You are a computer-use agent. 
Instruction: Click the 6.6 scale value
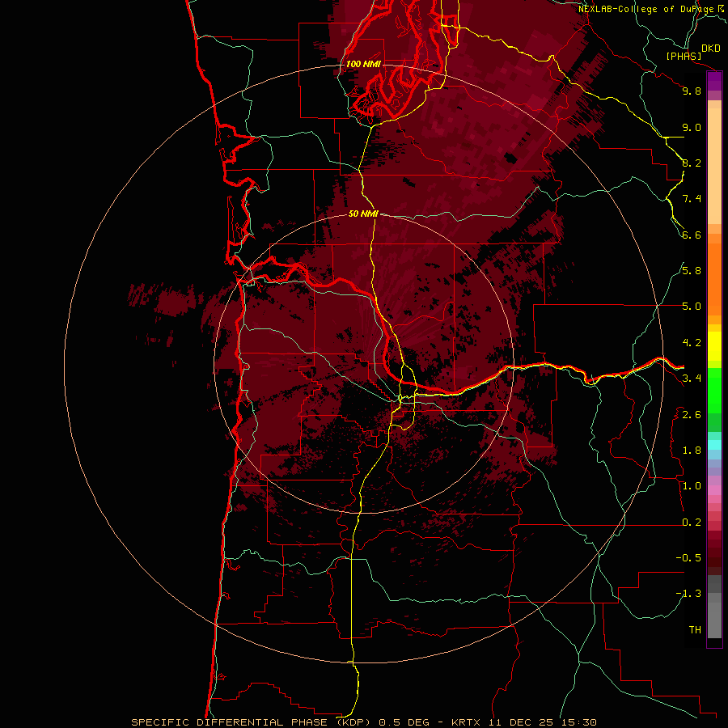click(x=692, y=235)
